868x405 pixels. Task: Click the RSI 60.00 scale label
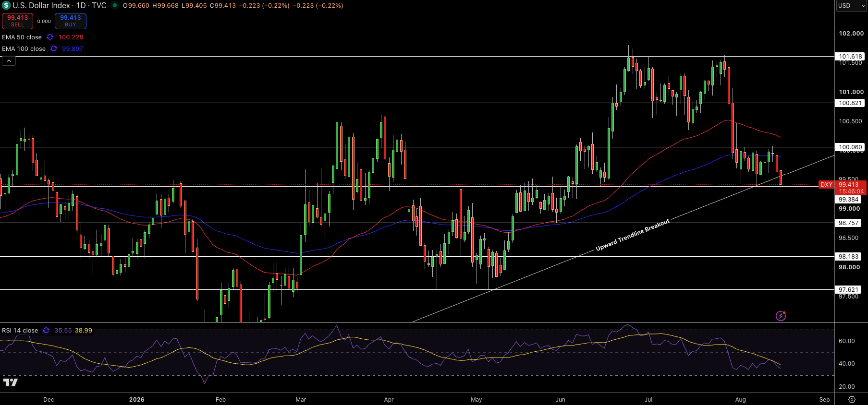pos(847,341)
